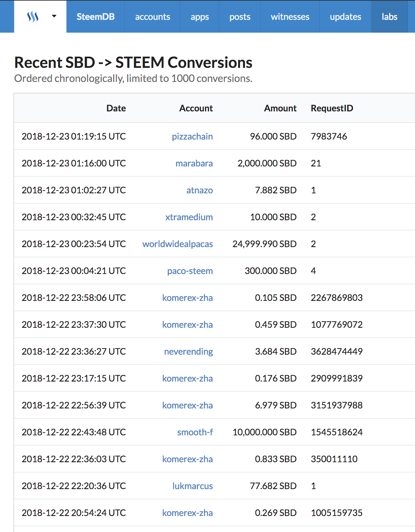415x532 pixels.
Task: Open the apps section
Action: tap(200, 17)
